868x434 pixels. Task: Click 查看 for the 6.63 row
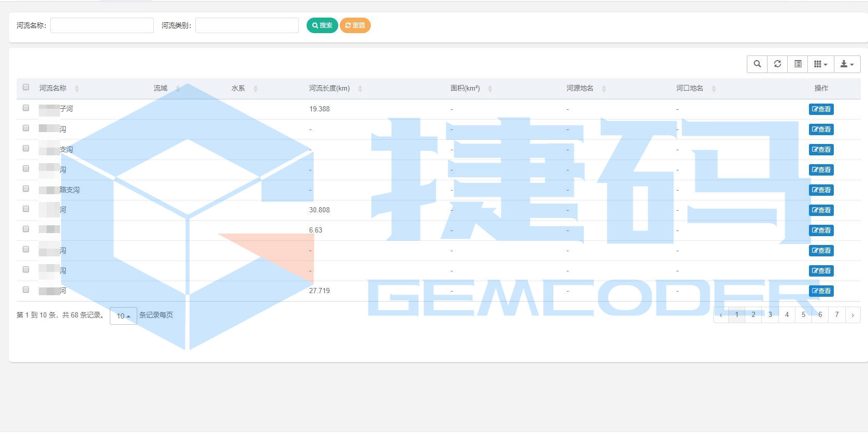pyautogui.click(x=821, y=230)
